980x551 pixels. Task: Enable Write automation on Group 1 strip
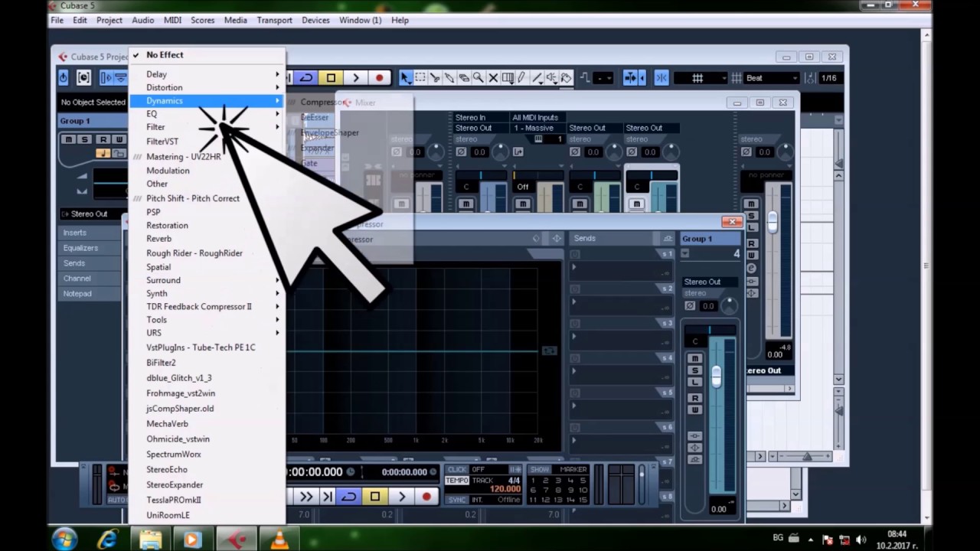[x=694, y=410]
